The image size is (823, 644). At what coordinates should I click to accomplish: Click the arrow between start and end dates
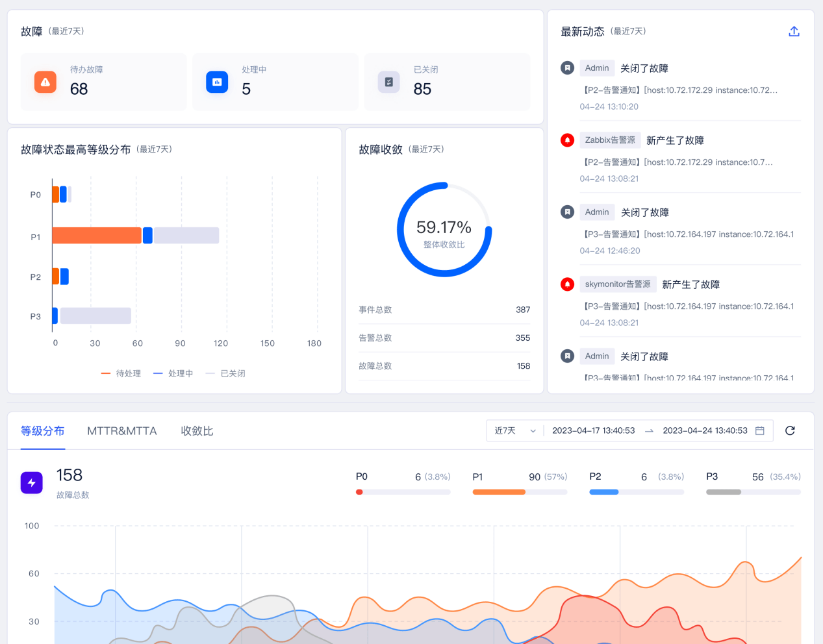coord(649,431)
